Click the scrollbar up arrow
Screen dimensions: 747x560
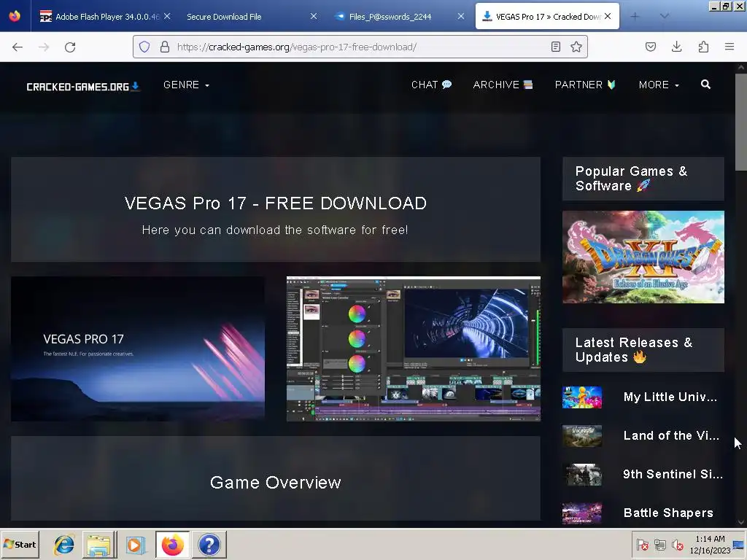(741, 67)
